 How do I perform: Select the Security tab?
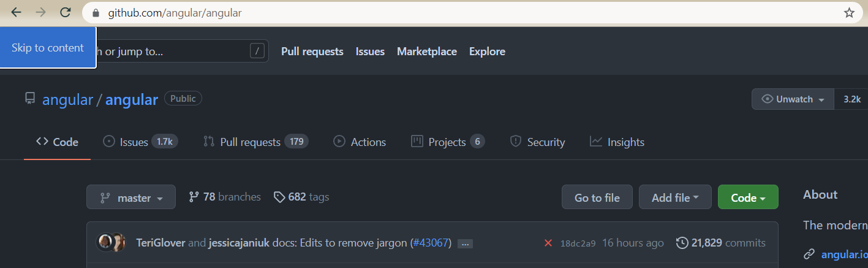pyautogui.click(x=537, y=142)
